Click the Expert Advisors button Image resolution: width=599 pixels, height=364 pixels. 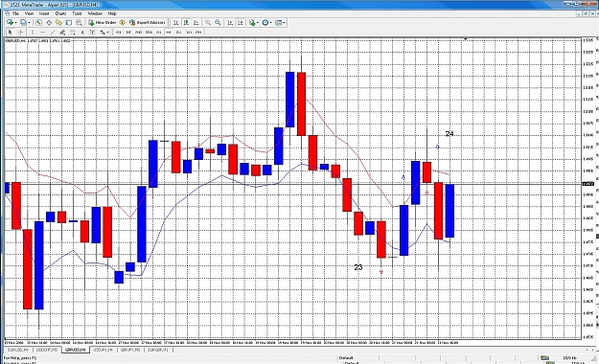(x=147, y=23)
